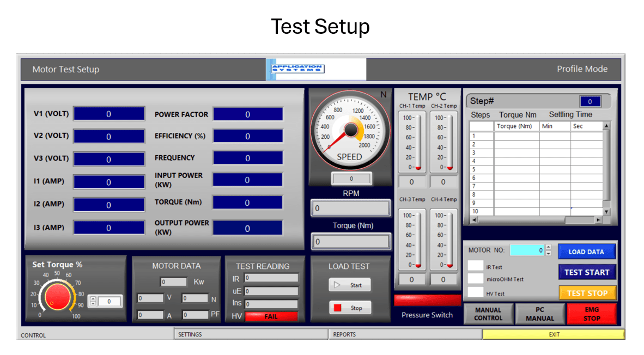Screen dimensions: 644x355
Task: Click the RPM input field
Action: coord(350,208)
